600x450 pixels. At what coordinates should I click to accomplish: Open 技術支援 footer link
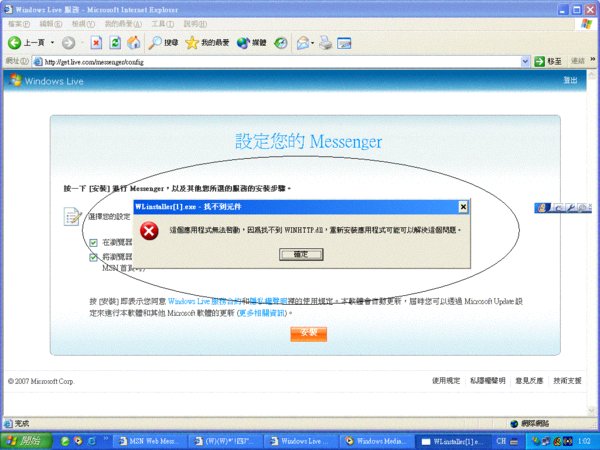(x=567, y=380)
